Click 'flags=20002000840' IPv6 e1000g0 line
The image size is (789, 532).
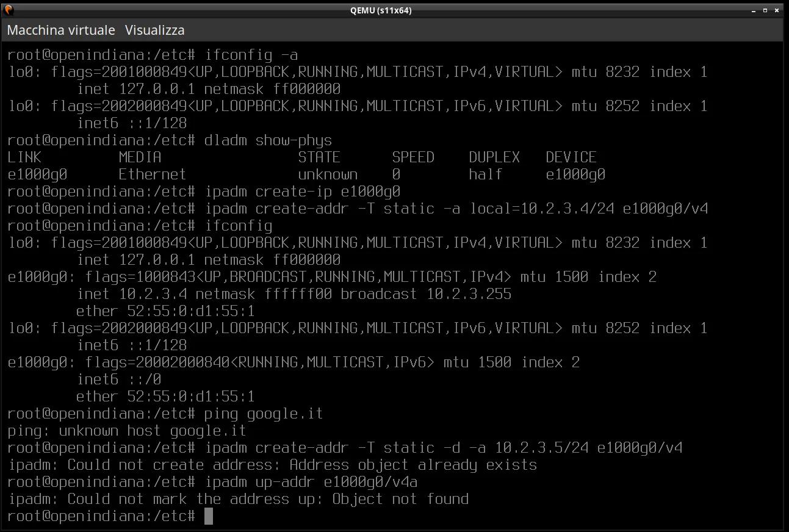coord(157,362)
